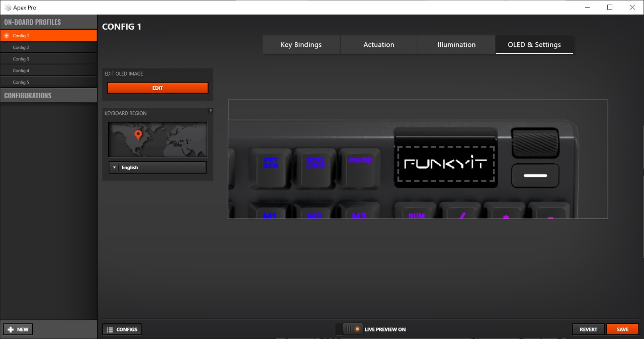This screenshot has width=644, height=339.
Task: Collapse the On-Board Profiles section
Action: [48, 22]
